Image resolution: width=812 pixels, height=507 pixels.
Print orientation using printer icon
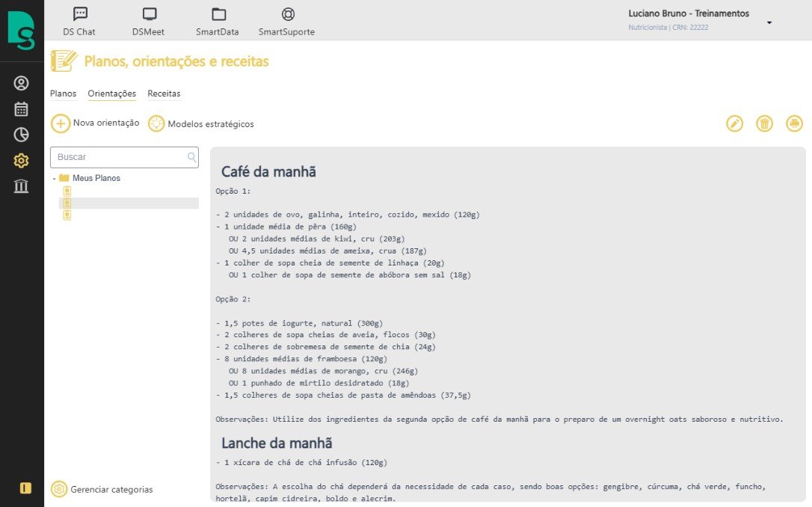click(794, 124)
